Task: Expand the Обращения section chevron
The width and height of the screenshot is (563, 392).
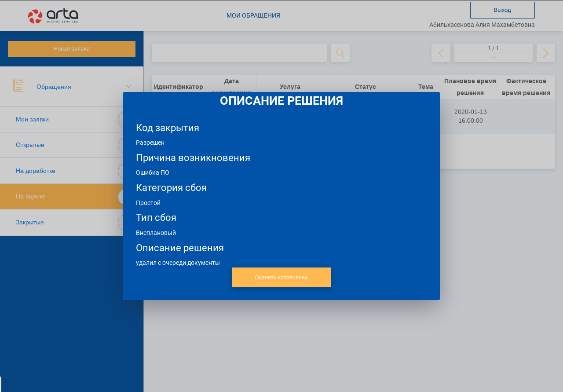Action: [129, 86]
